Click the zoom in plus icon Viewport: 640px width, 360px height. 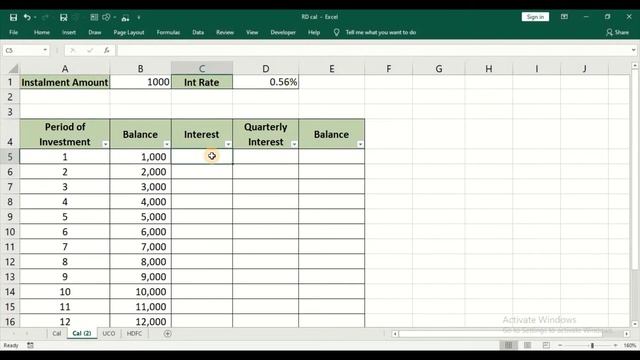click(616, 345)
